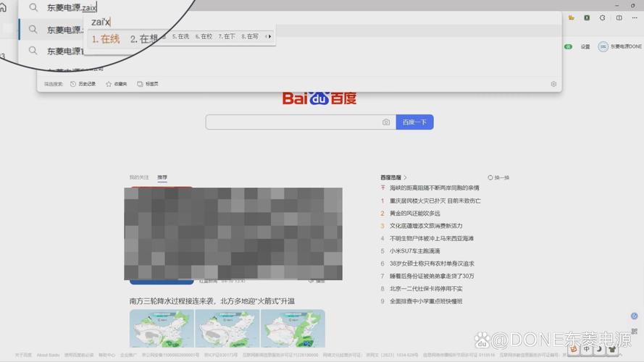Open 百度热搜 heading link
The width and height of the screenshot is (644, 362).
pyautogui.click(x=393, y=177)
